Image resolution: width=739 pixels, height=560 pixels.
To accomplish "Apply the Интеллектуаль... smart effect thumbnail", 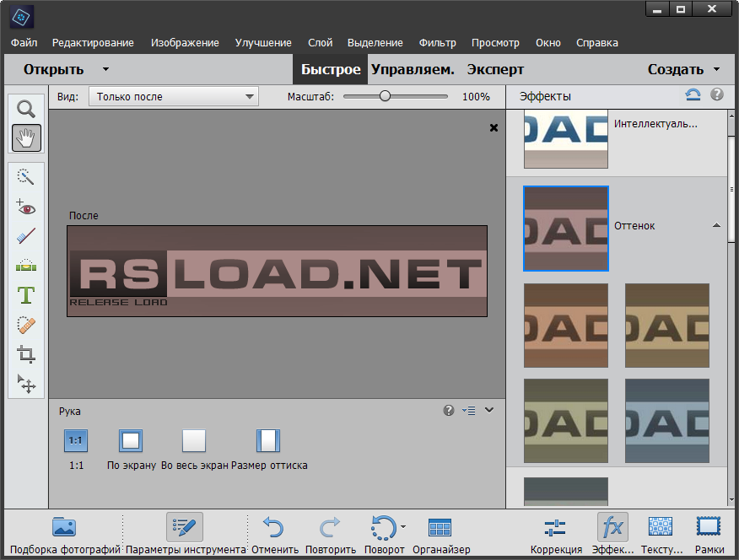I will coord(566,139).
